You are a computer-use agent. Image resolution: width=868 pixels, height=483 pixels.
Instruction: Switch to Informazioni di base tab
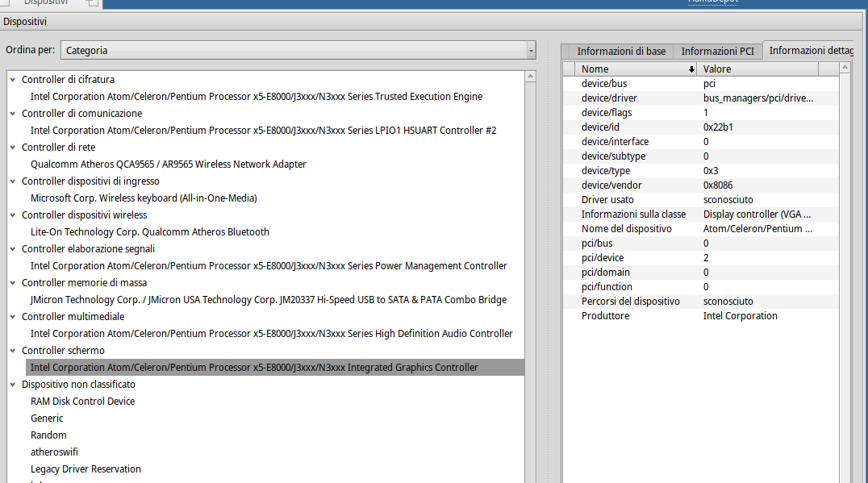click(621, 52)
